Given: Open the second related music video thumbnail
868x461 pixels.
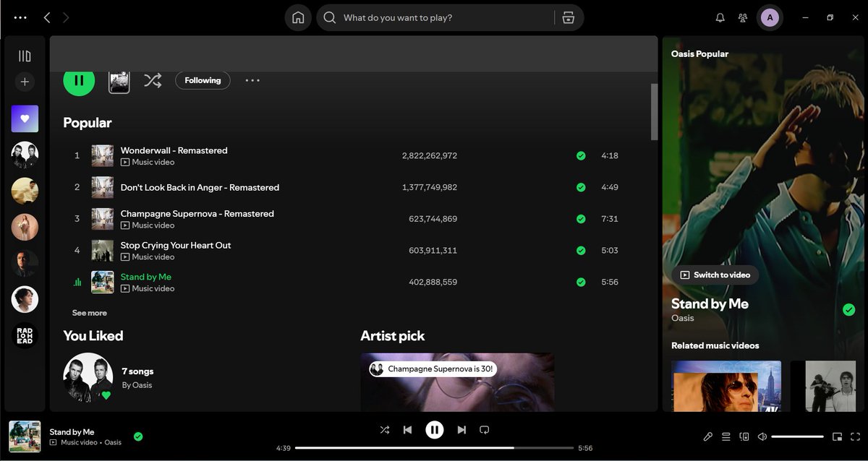Looking at the screenshot, I should [823, 387].
